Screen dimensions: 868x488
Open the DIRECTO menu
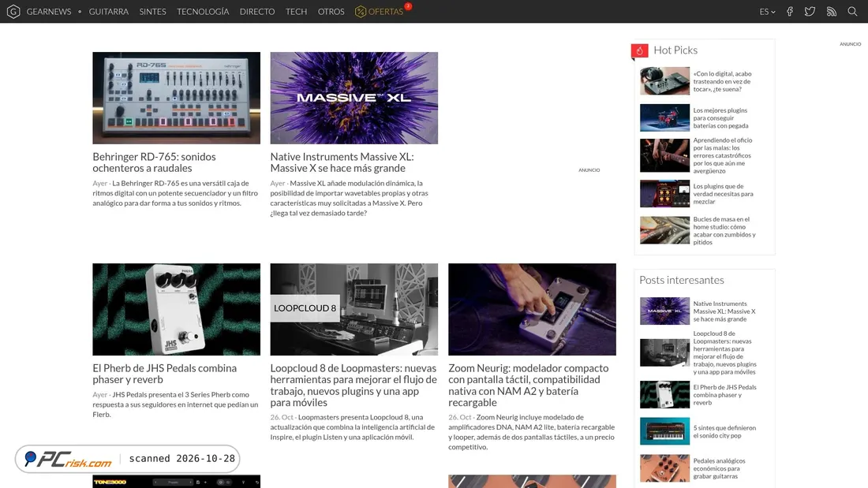coord(257,12)
